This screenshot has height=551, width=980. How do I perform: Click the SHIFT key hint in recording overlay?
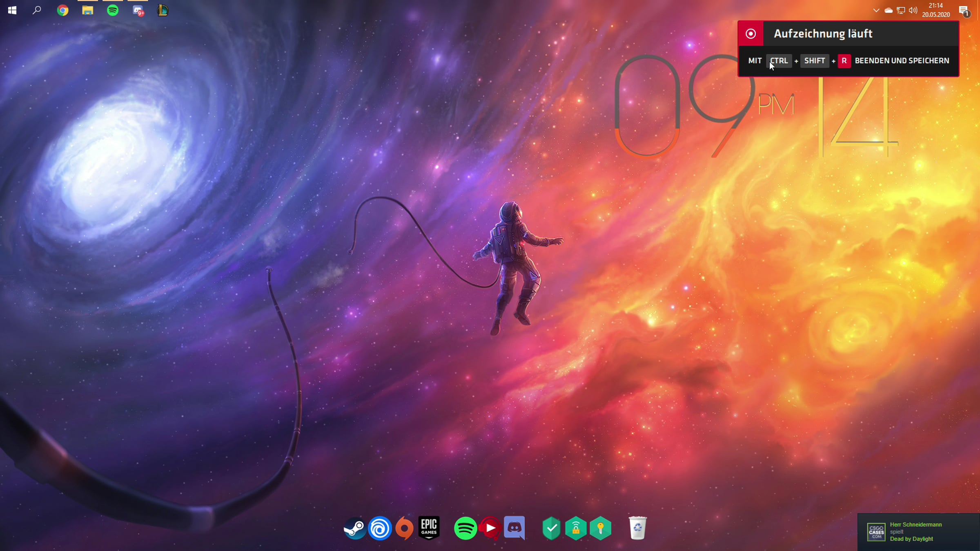(815, 61)
